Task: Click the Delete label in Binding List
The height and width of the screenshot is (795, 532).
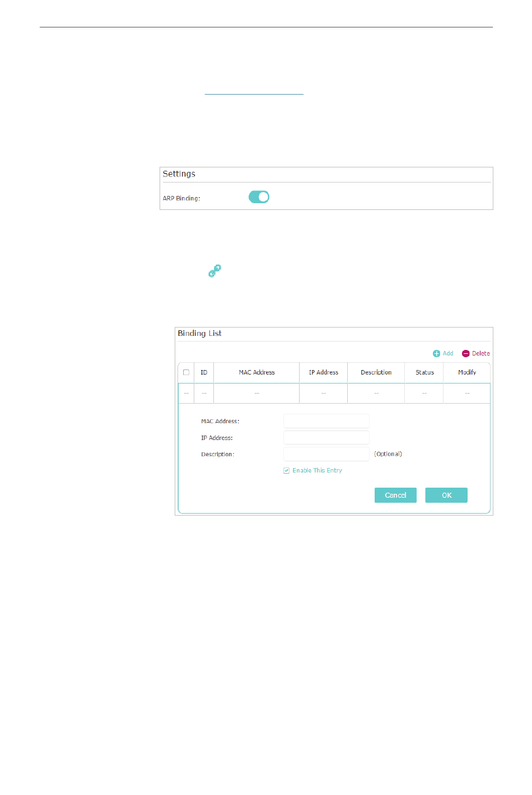Action: pyautogui.click(x=480, y=353)
